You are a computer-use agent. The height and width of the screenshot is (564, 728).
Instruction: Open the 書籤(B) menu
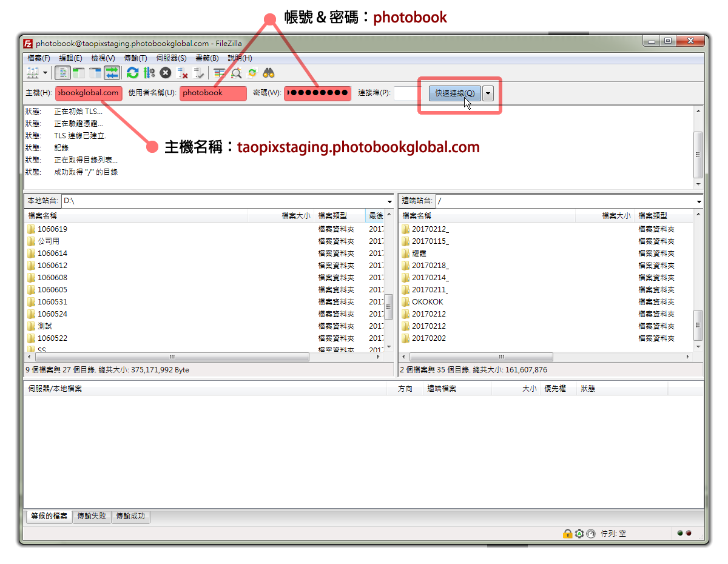[x=207, y=58]
